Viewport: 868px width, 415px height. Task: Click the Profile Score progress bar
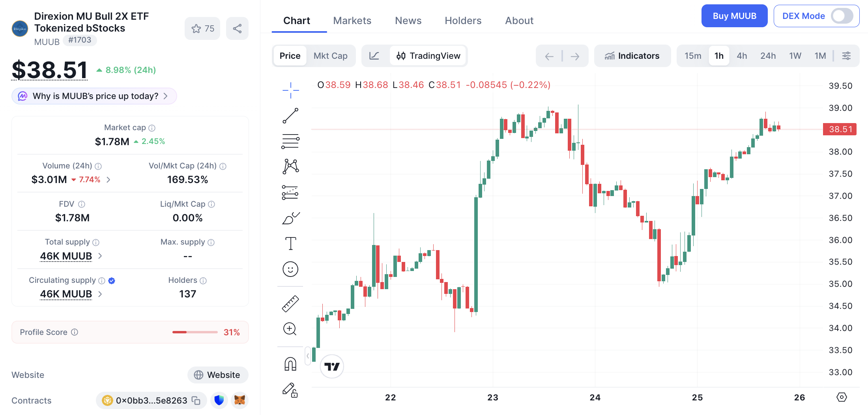[195, 332]
